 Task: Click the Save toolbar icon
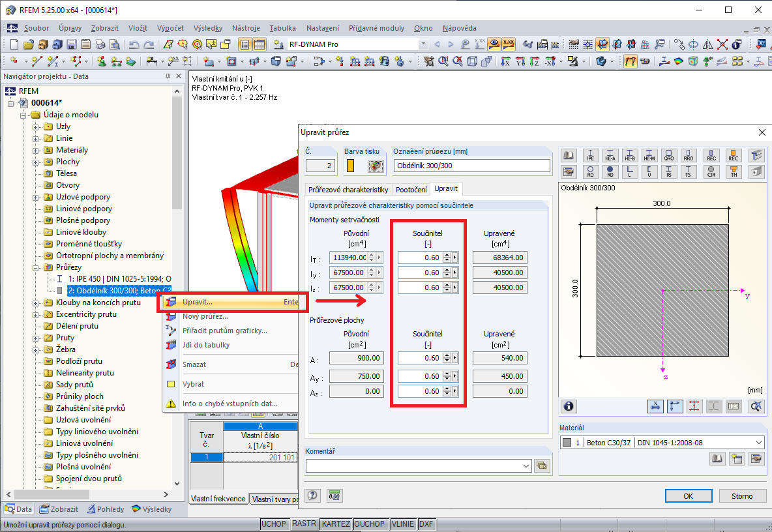point(71,44)
